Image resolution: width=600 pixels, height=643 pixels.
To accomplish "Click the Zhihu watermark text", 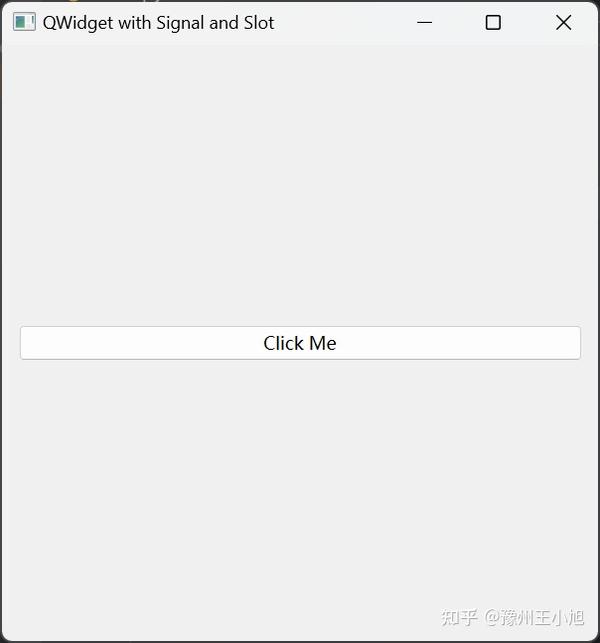I will (512, 618).
